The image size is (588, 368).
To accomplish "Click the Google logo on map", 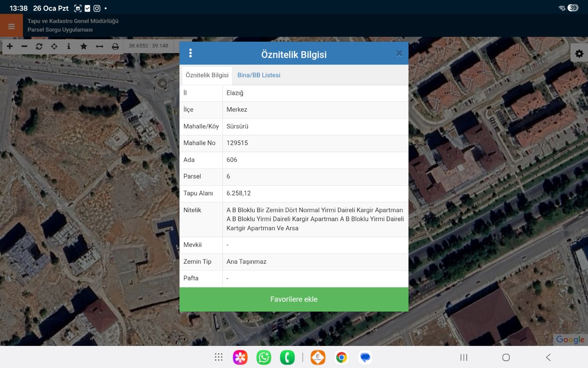I will pos(570,340).
